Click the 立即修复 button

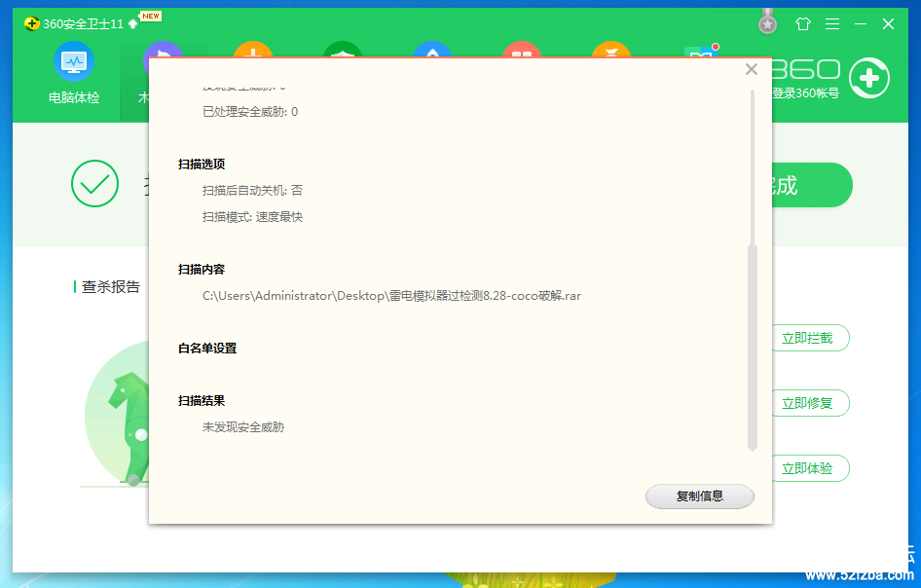[811, 403]
